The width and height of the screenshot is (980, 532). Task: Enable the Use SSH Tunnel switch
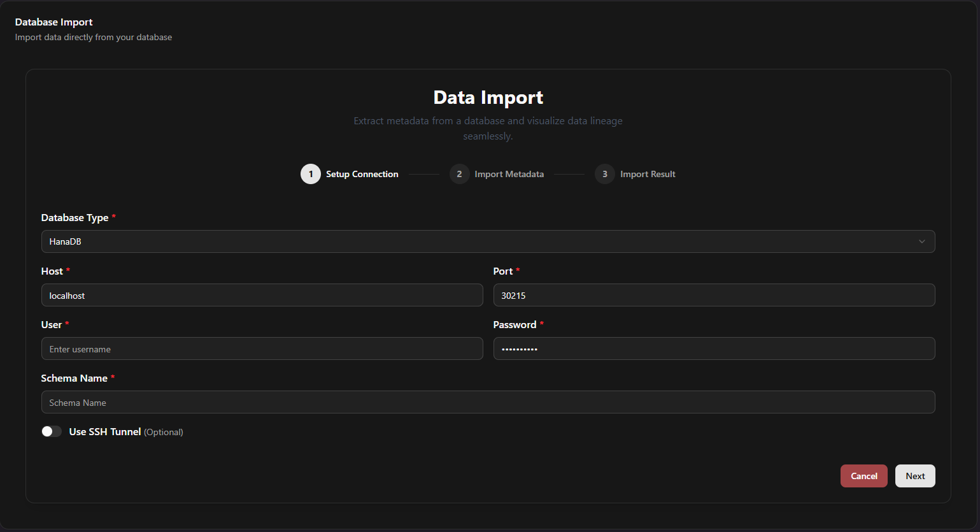coord(52,431)
